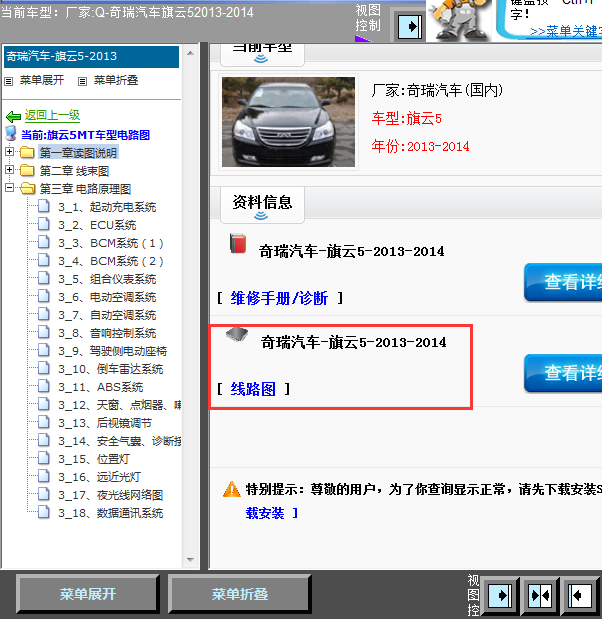Click page icon for 3_18、数据通讯系统
Screen dimensions: 602x619
[44, 512]
